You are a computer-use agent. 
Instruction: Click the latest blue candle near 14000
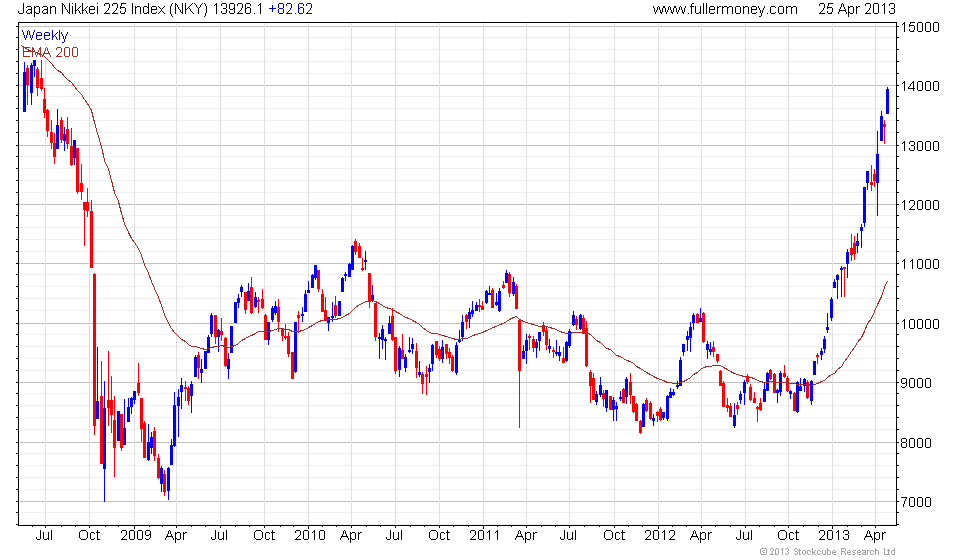pos(887,101)
